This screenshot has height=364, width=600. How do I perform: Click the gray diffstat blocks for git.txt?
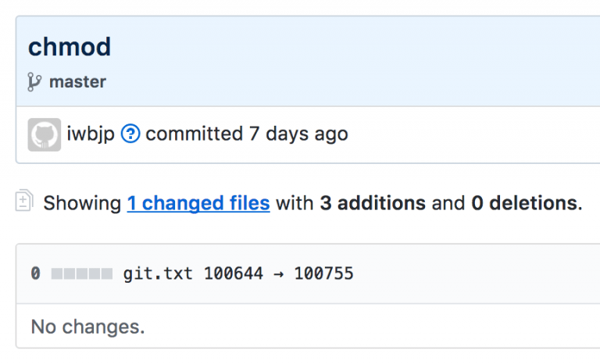tap(82, 273)
